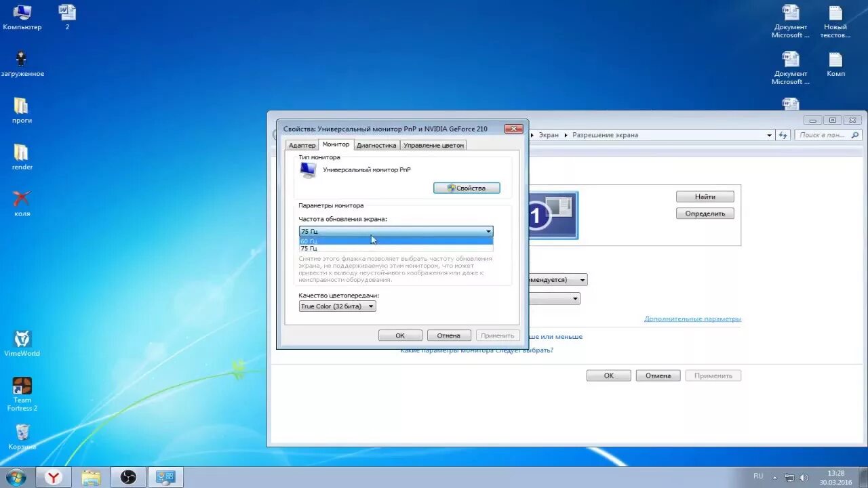Click Отмена in the monitor properties dialog
The height and width of the screenshot is (488, 868).
[x=449, y=335]
